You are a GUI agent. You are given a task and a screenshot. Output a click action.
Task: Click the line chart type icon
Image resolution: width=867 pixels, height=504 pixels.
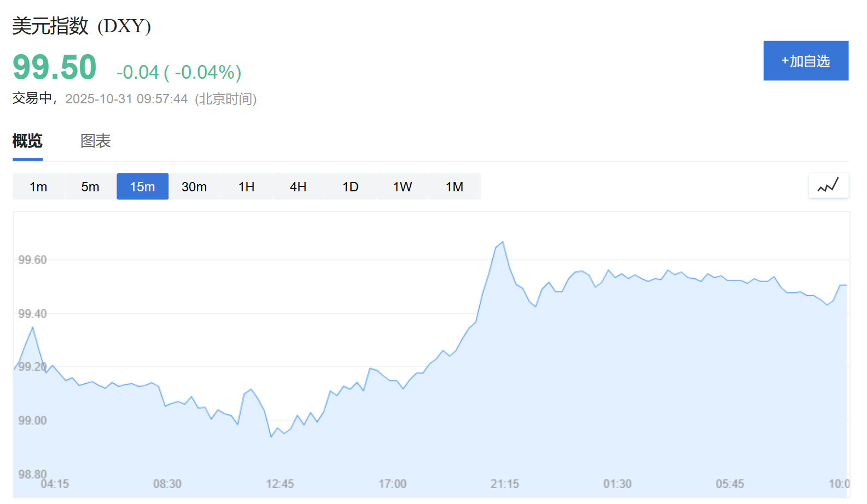828,186
